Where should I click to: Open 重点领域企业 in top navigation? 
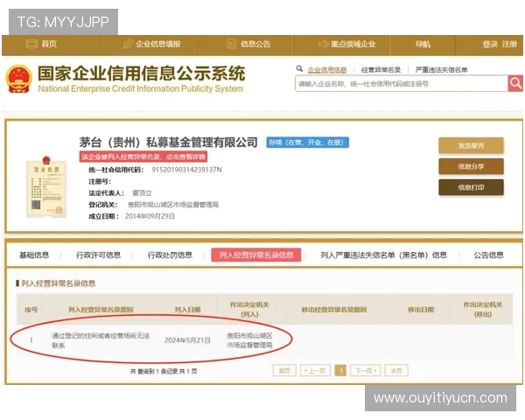click(x=353, y=44)
